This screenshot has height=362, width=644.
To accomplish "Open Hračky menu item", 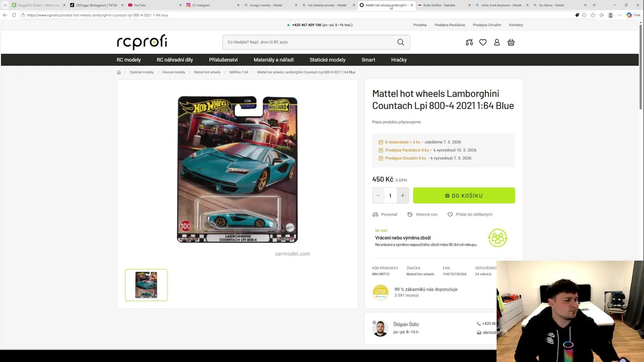I will [399, 60].
